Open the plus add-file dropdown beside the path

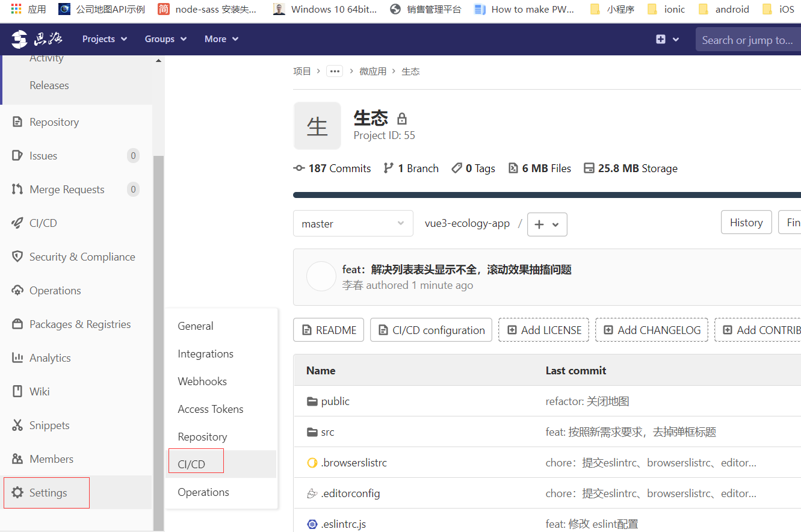point(546,224)
